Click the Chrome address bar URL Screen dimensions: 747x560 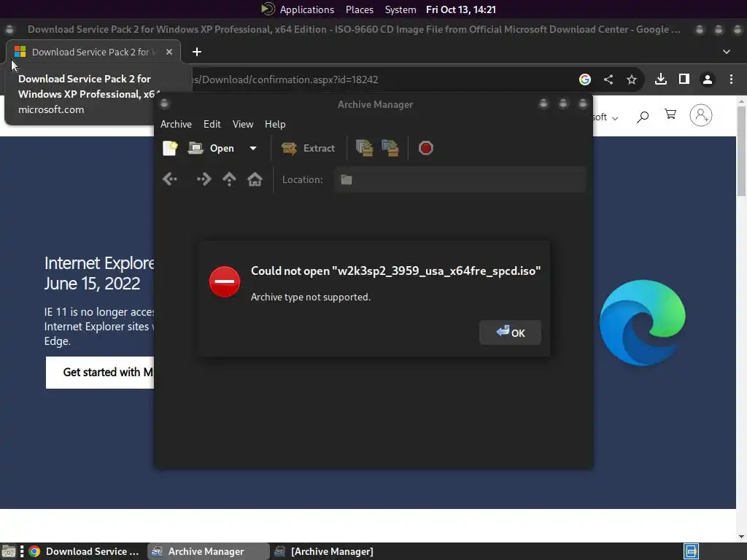pos(285,79)
